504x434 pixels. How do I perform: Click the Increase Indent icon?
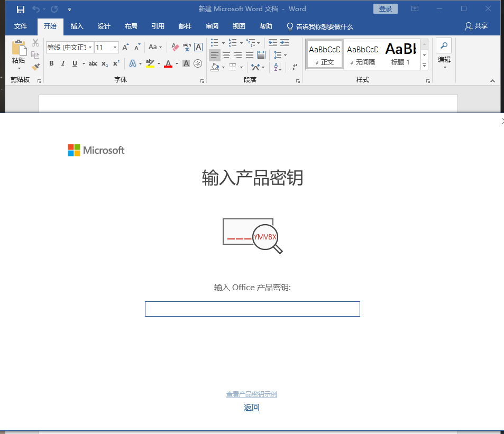pyautogui.click(x=285, y=43)
